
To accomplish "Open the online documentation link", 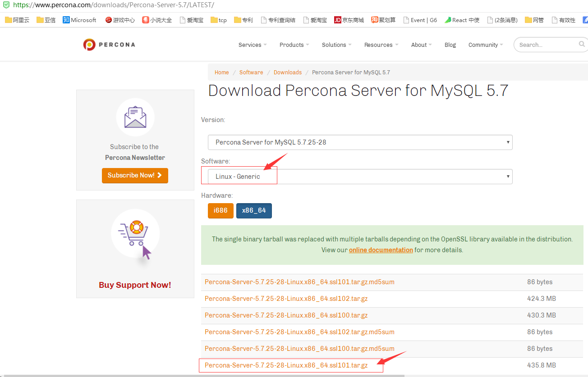I will pyautogui.click(x=381, y=250).
